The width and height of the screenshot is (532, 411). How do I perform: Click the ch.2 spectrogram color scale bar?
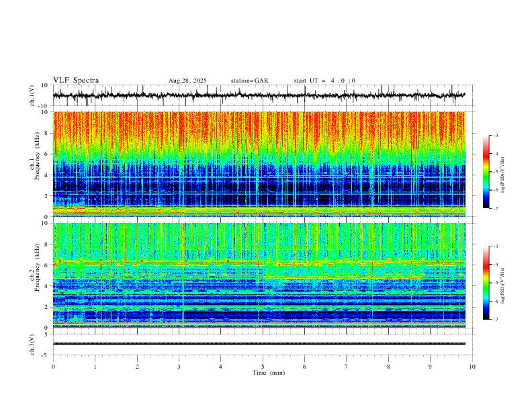click(486, 283)
